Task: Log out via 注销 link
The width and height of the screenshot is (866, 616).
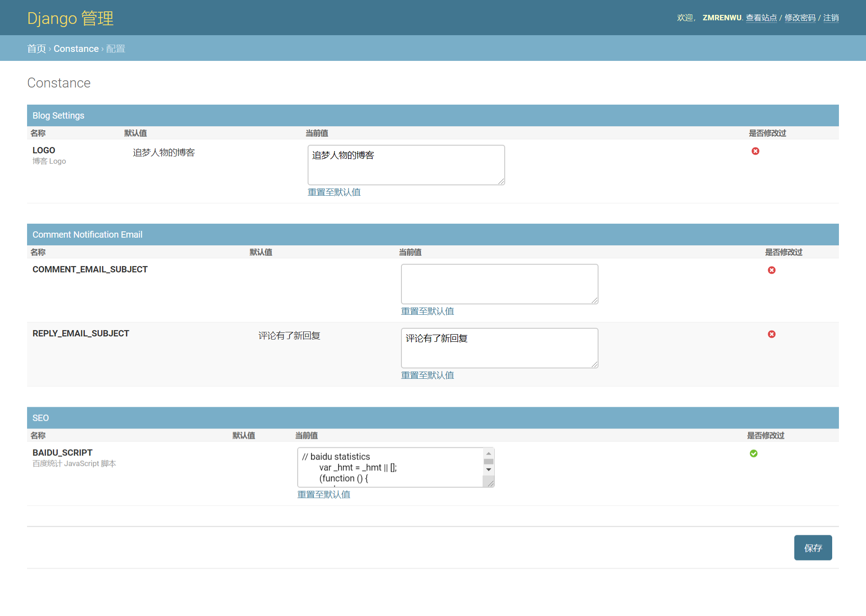Action: coord(831,18)
